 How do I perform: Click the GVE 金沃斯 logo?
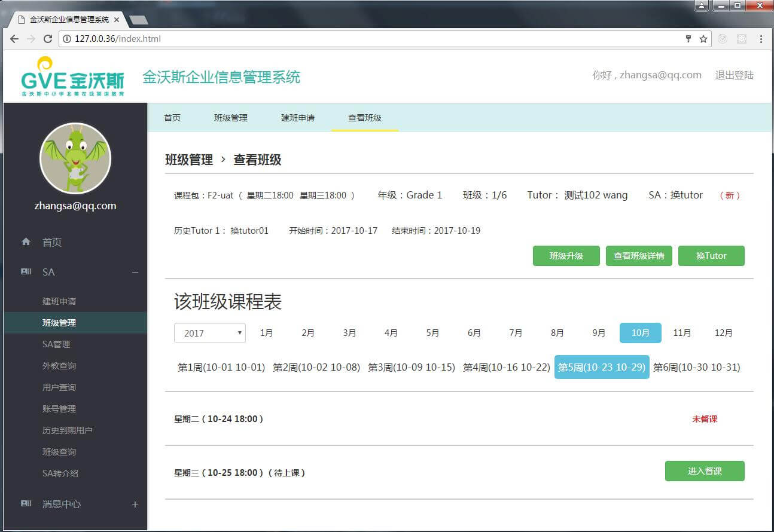(73, 77)
